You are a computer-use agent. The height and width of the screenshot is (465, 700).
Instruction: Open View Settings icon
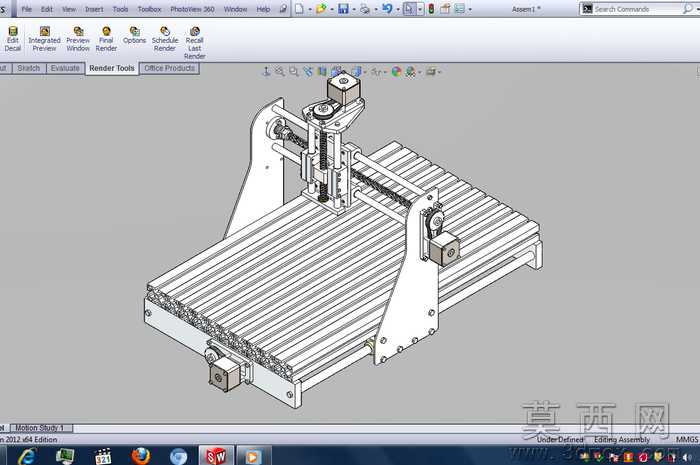tap(430, 71)
